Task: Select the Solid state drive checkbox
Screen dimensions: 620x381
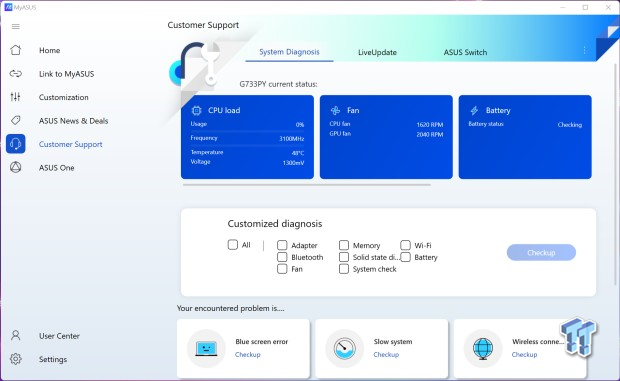Action: coord(344,257)
